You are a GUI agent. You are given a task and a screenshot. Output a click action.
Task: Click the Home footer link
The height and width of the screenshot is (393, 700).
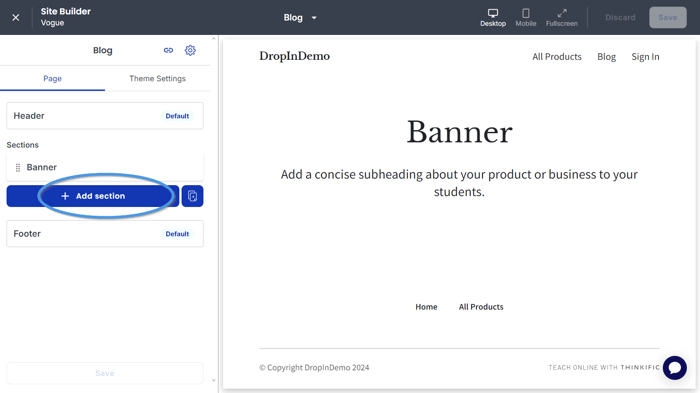pyautogui.click(x=426, y=307)
